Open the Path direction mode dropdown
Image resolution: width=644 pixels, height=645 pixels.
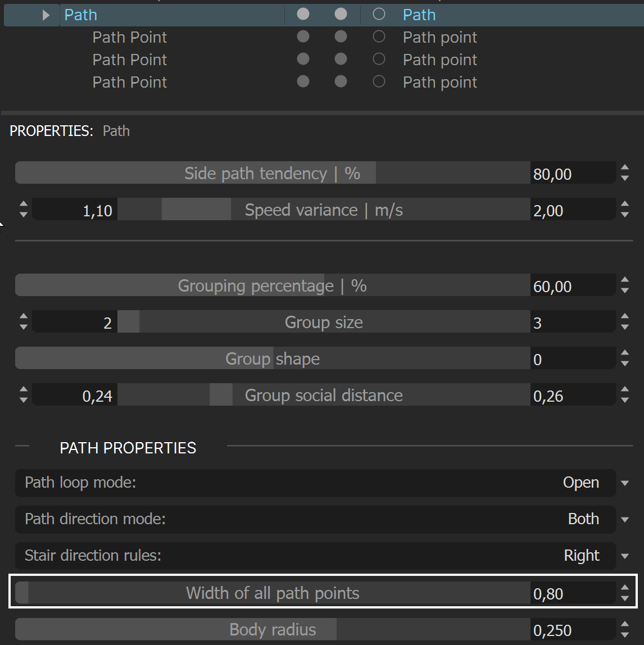(x=625, y=520)
